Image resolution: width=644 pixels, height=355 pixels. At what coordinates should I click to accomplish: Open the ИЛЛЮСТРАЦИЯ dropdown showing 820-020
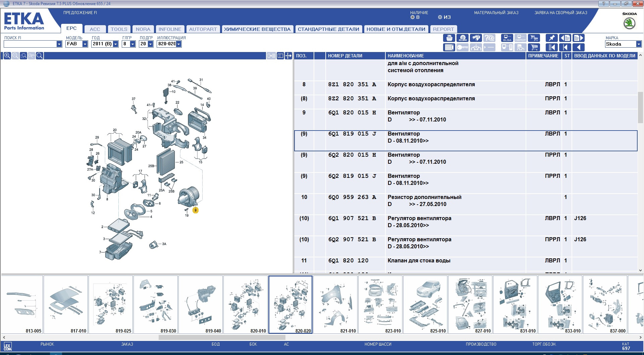point(179,44)
